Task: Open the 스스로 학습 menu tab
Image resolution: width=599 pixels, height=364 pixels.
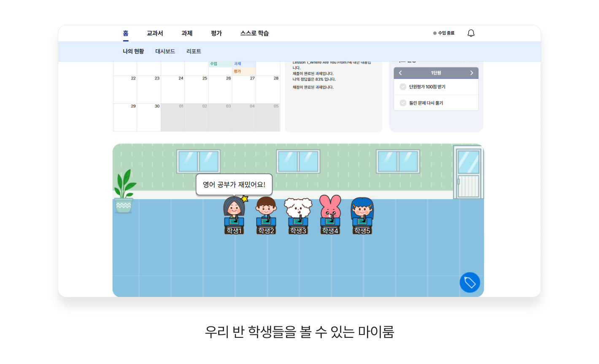Action: (254, 33)
